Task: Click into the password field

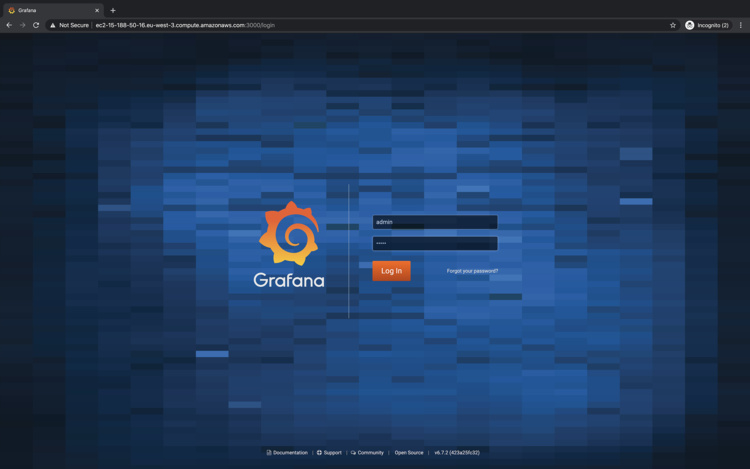Action: 434,243
